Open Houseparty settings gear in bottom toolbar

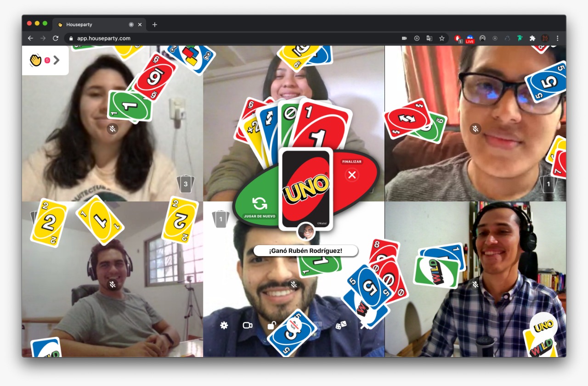pyautogui.click(x=224, y=325)
